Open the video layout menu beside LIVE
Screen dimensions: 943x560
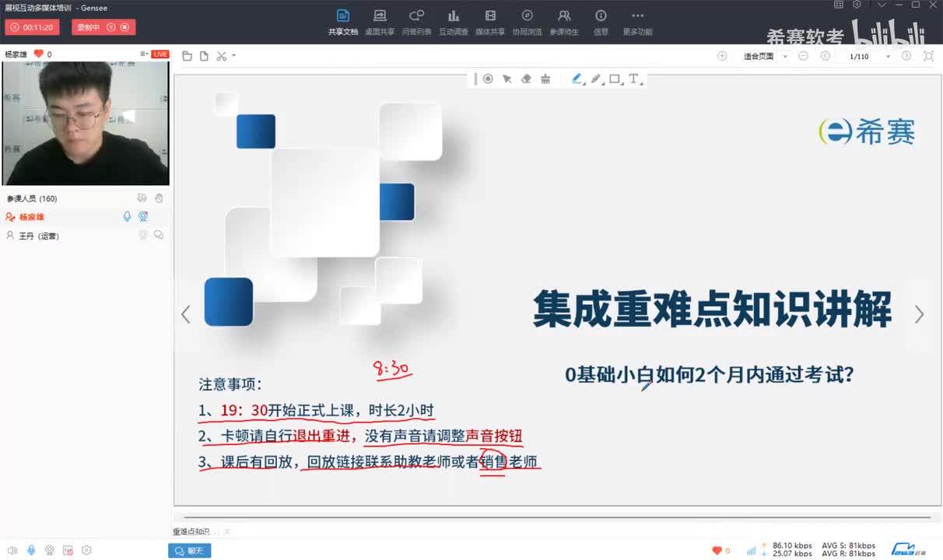pyautogui.click(x=144, y=54)
